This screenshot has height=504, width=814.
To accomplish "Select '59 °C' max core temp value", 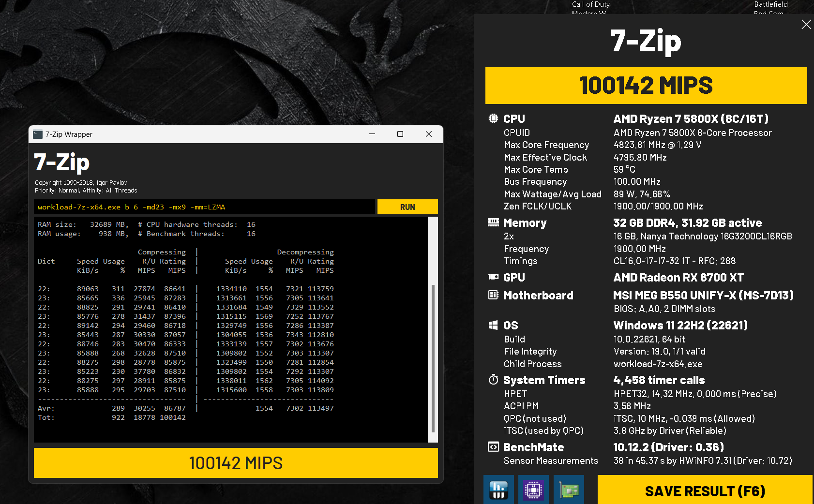I will pos(624,169).
